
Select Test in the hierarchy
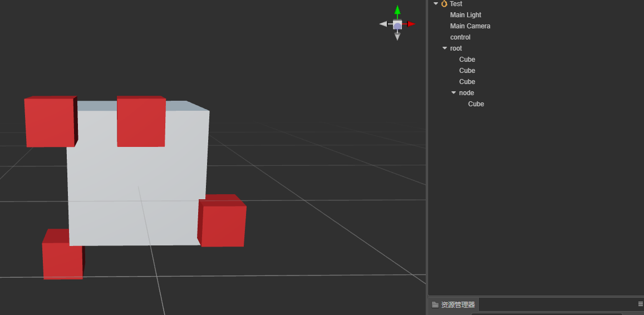point(456,4)
